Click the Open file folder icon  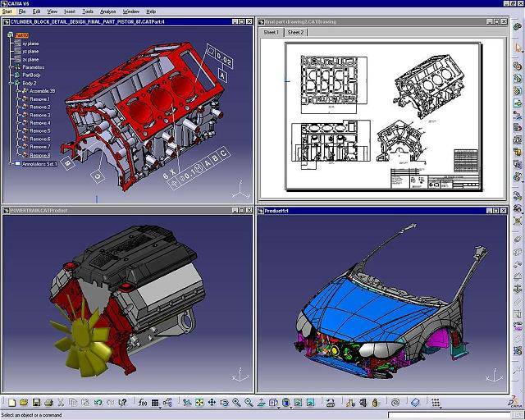(24, 403)
